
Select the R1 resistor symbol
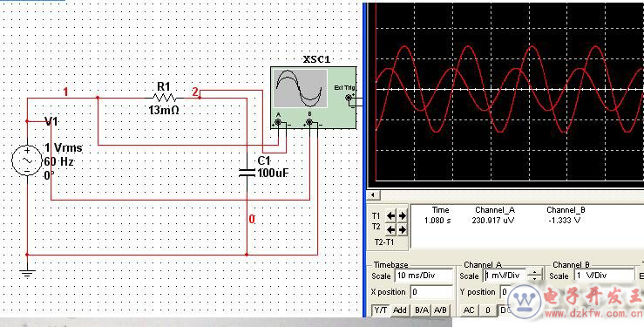pyautogui.click(x=165, y=98)
